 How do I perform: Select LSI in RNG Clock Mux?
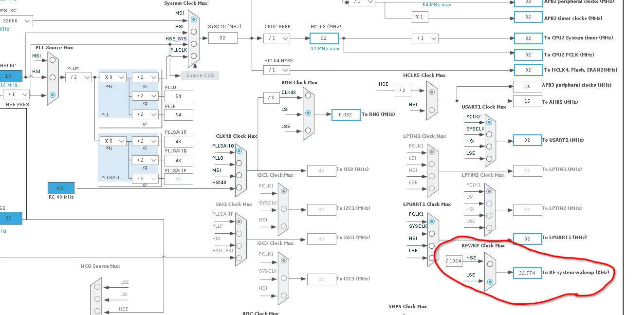(x=308, y=113)
